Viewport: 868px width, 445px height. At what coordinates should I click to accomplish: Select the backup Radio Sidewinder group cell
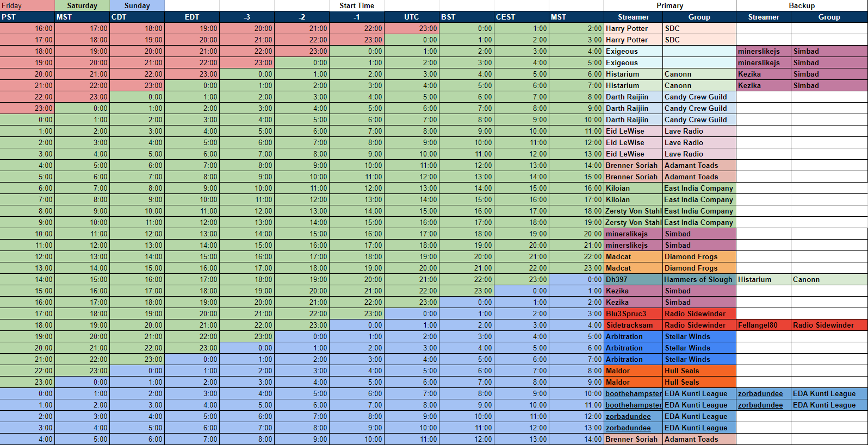coord(829,325)
